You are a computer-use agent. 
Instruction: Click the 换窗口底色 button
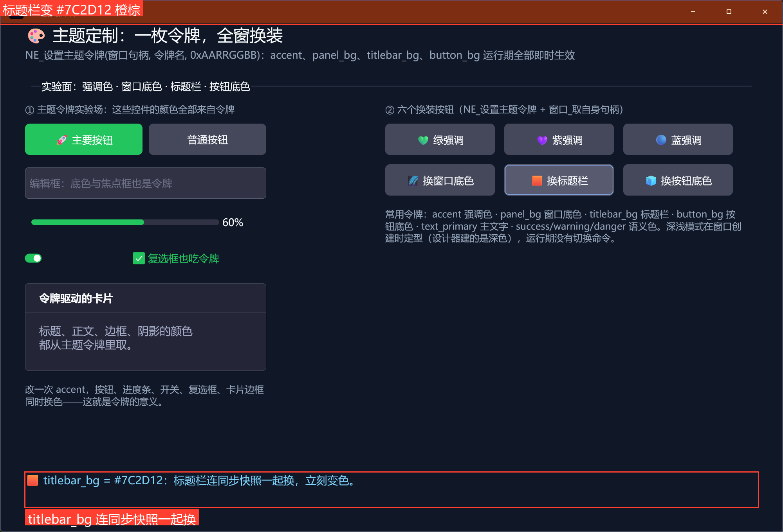tap(440, 180)
